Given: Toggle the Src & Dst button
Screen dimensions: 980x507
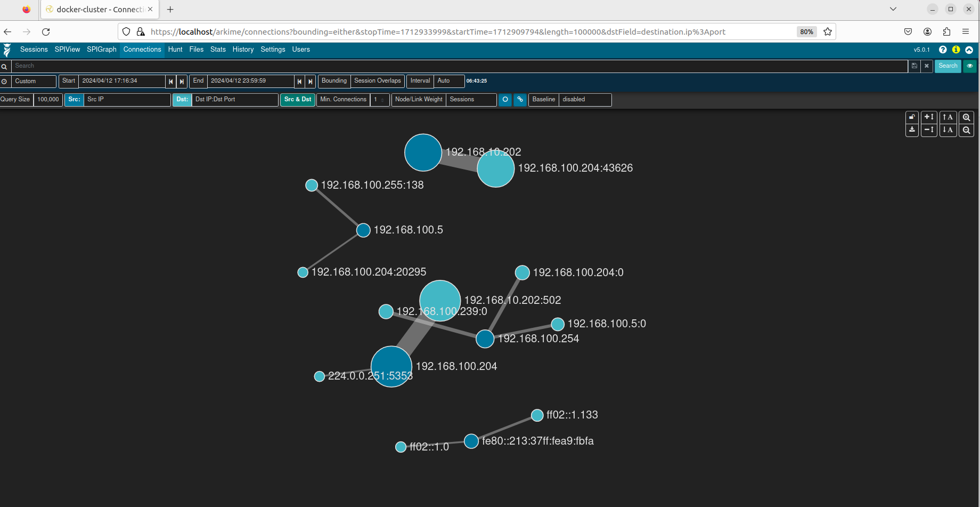Looking at the screenshot, I should point(298,100).
